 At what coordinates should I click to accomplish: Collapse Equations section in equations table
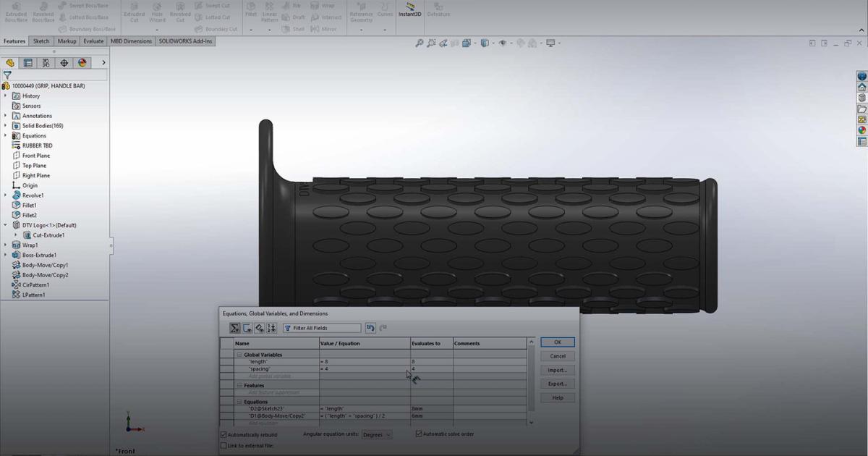(x=239, y=402)
